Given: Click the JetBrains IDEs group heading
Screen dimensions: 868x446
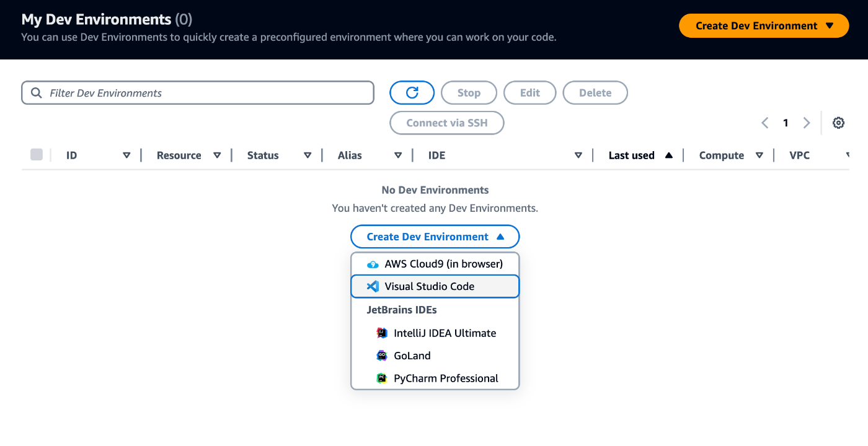Looking at the screenshot, I should tap(402, 310).
